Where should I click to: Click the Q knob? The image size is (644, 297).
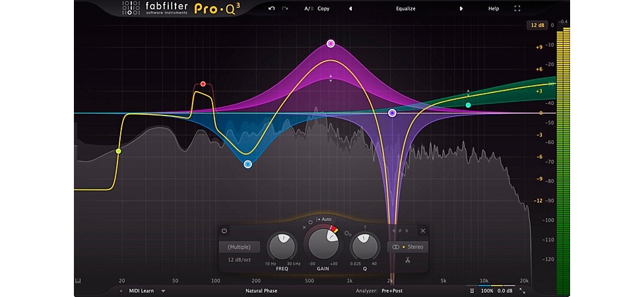(365, 246)
